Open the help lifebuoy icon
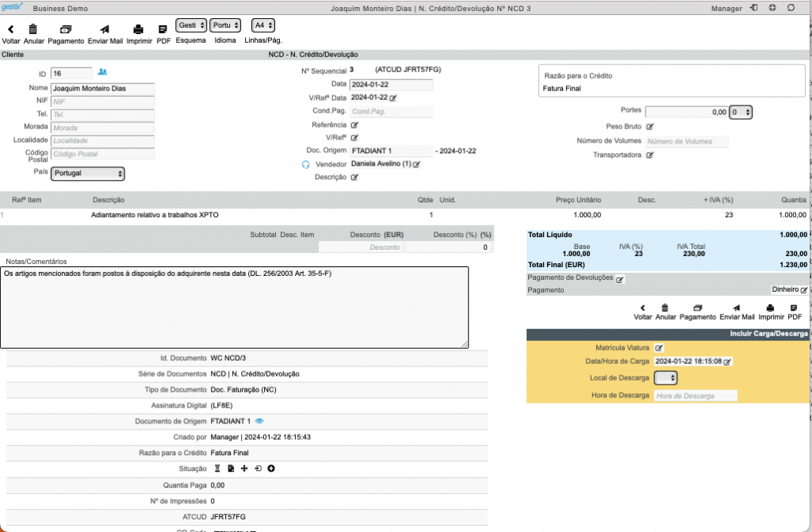This screenshot has height=532, width=812. tap(772, 8)
